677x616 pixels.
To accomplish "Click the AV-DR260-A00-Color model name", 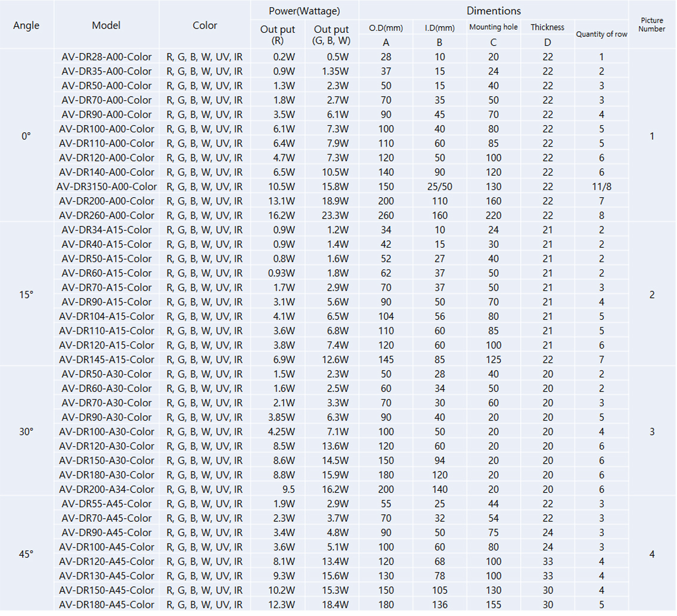I will click(x=106, y=216).
